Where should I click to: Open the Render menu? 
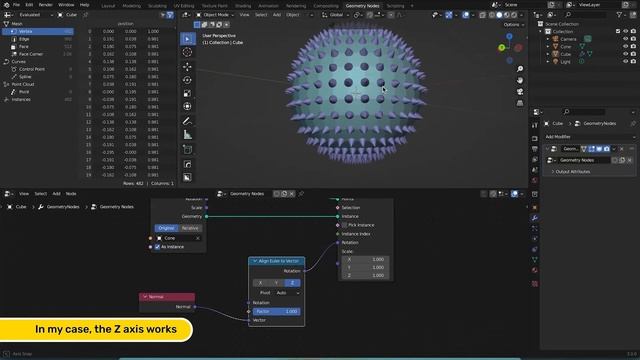pos(46,5)
